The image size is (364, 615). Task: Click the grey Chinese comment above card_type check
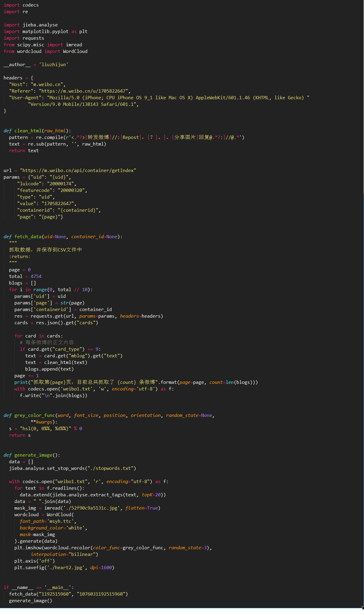pos(47,343)
